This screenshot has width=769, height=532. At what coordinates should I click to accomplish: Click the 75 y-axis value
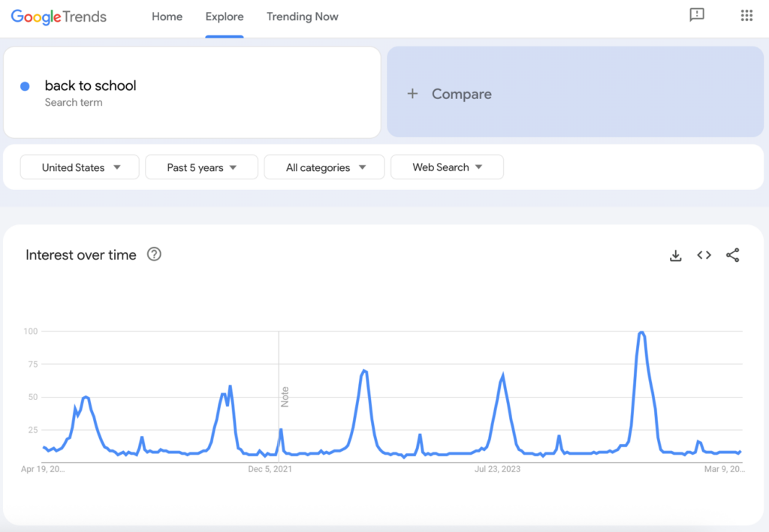tap(33, 364)
